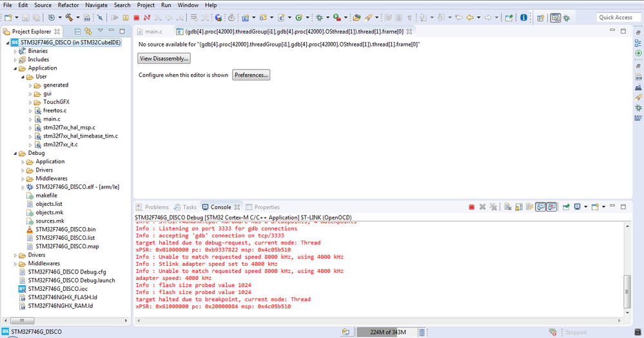This screenshot has height=338, width=644.
Task: Toggle Link with Editor in Project Explorer
Action: pos(88,31)
